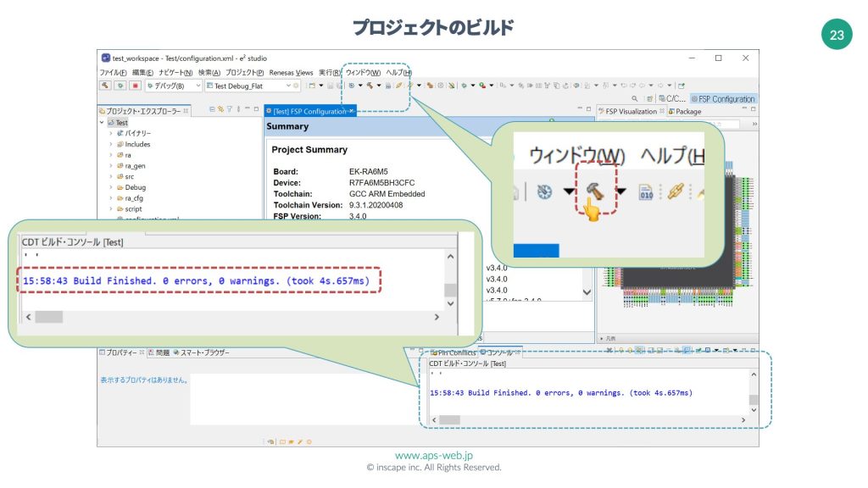Switch to the Pin Conflicts tab
Image resolution: width=868 pixels, height=488 pixels.
[x=453, y=352]
